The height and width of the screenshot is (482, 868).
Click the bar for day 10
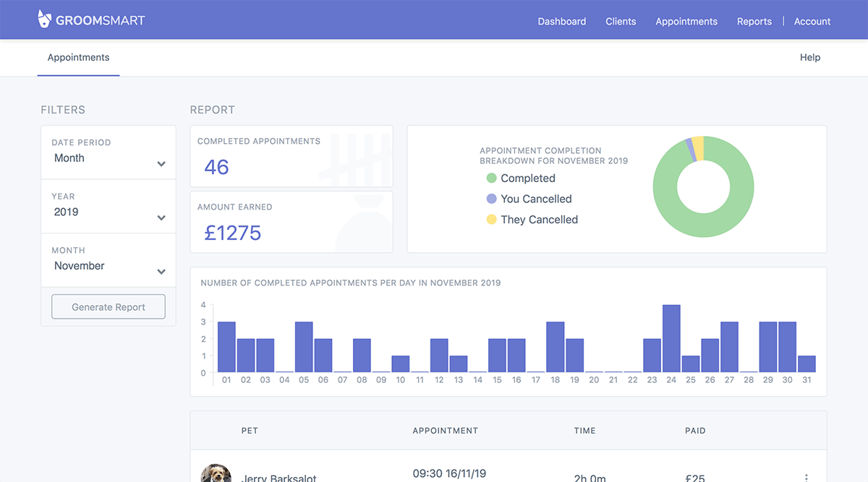click(x=401, y=363)
